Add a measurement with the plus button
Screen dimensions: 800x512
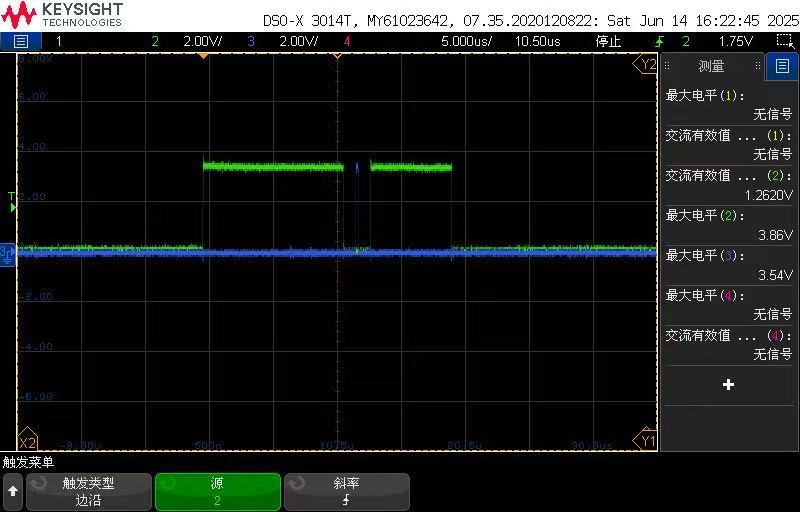[x=729, y=385]
